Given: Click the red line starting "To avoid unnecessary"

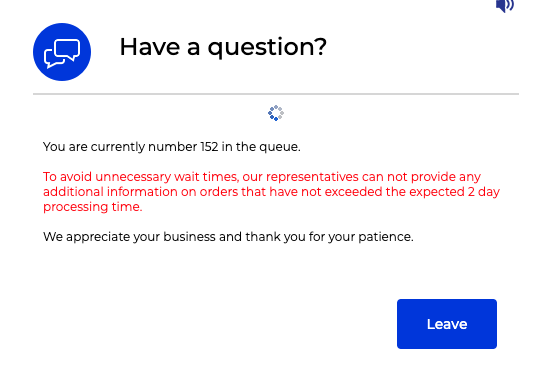Looking at the screenshot, I should [x=262, y=177].
